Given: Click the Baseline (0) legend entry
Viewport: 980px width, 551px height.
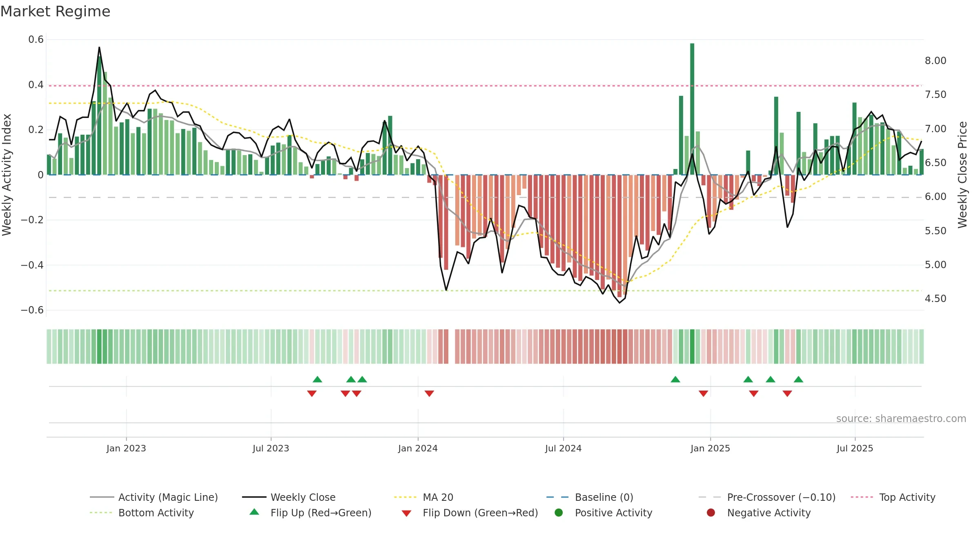Looking at the screenshot, I should (590, 497).
